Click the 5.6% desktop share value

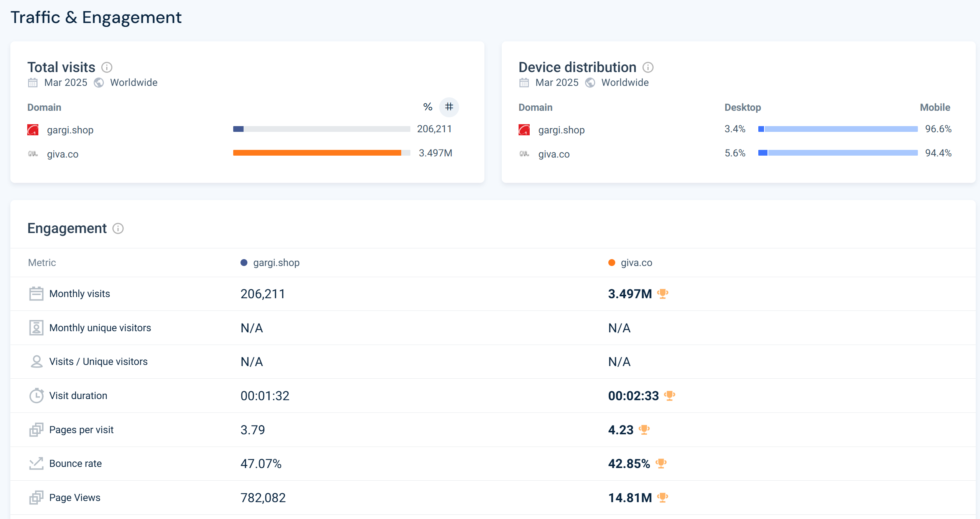click(x=735, y=153)
